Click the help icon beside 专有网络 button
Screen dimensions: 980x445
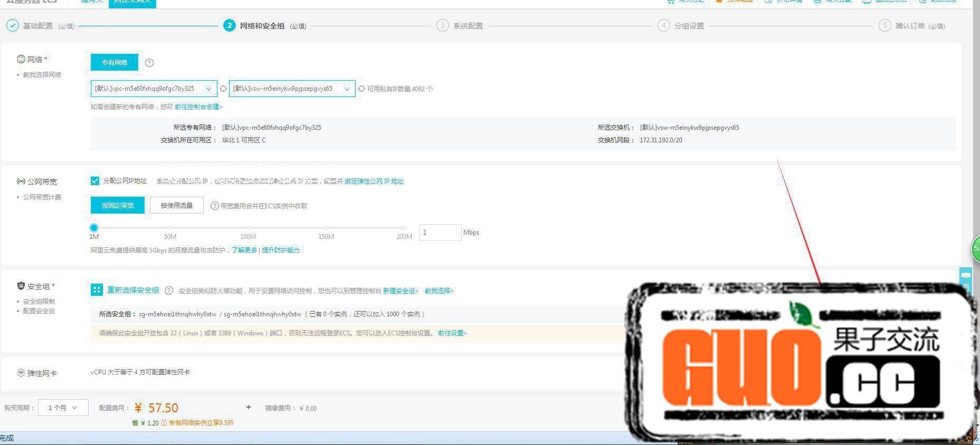[149, 63]
